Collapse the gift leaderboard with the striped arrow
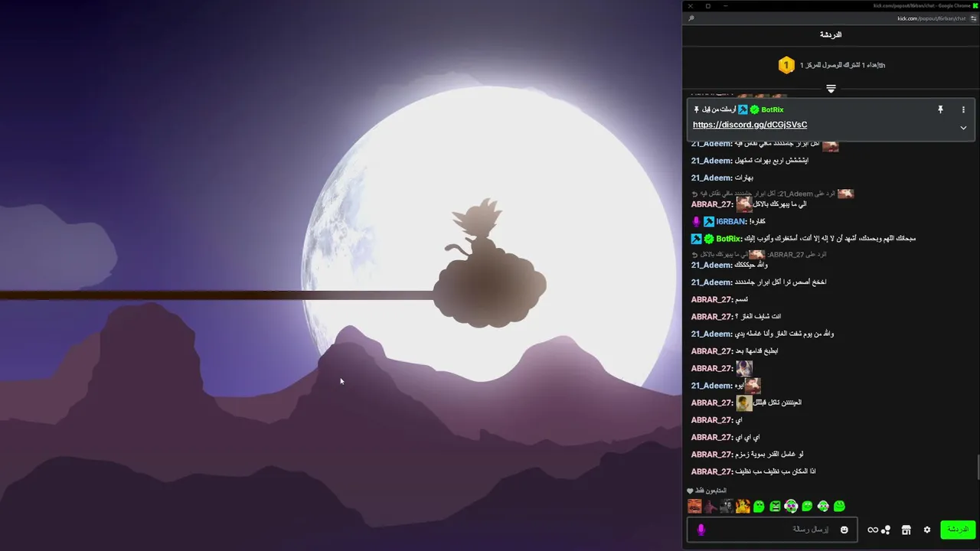The image size is (980, 551). pyautogui.click(x=831, y=89)
